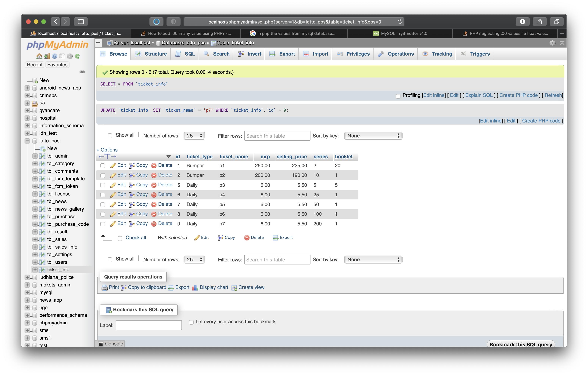
Task: Open the Console panel at the bottom
Action: pos(111,344)
